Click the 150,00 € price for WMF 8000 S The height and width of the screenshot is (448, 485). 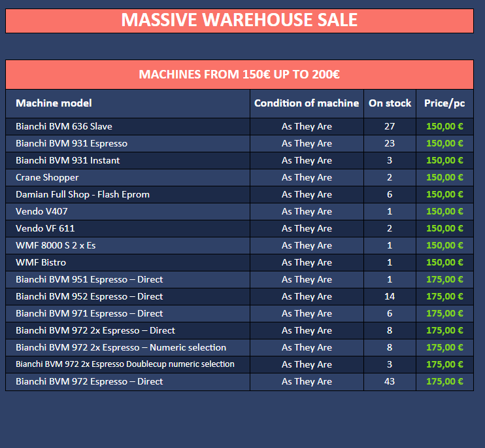tap(444, 245)
